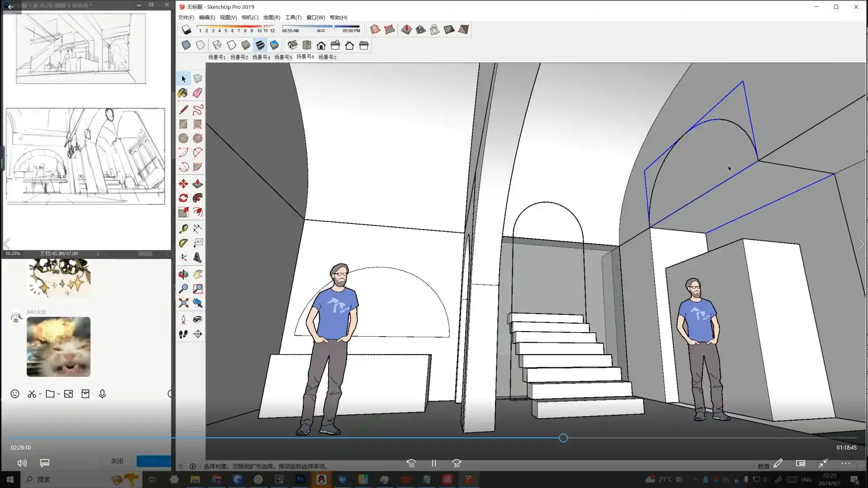The width and height of the screenshot is (868, 488).
Task: Pick the Line pencil tool
Action: click(183, 110)
